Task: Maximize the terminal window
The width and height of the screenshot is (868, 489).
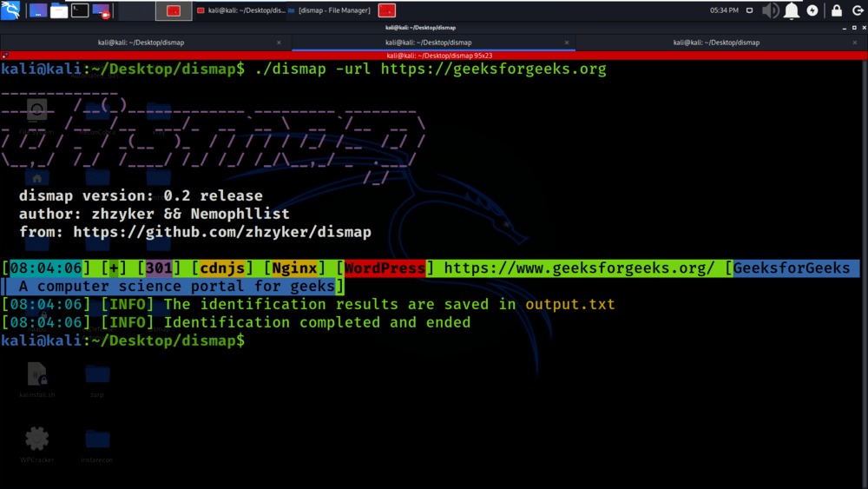Action: click(x=854, y=28)
